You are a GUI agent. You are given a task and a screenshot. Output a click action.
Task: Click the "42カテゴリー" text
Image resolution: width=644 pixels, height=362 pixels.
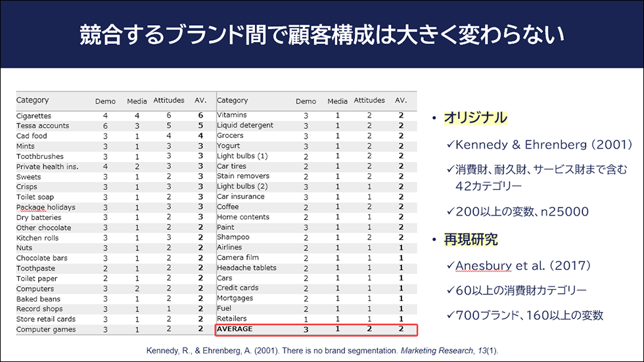pos(488,187)
